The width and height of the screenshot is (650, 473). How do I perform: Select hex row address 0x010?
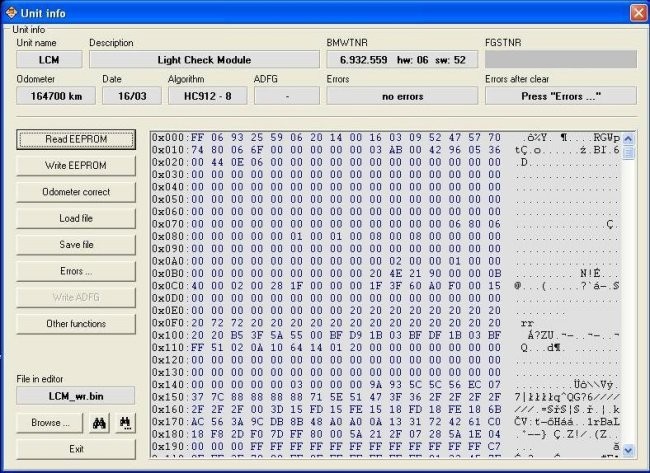click(170, 150)
